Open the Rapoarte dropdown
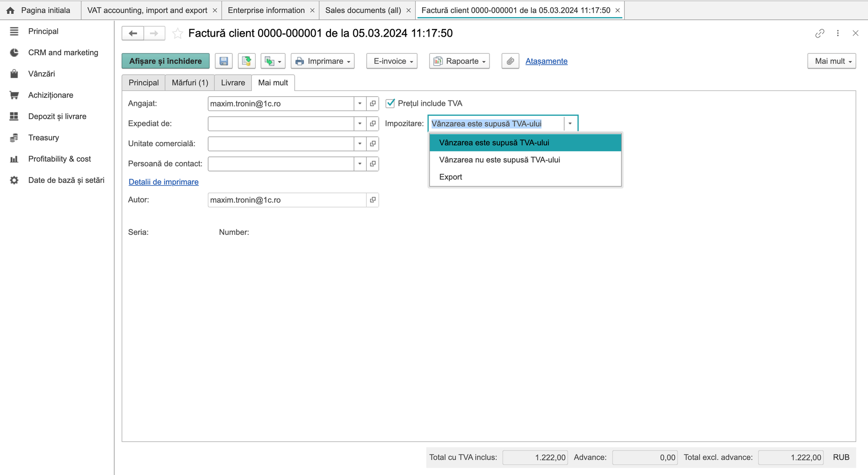This screenshot has height=475, width=868. (459, 61)
